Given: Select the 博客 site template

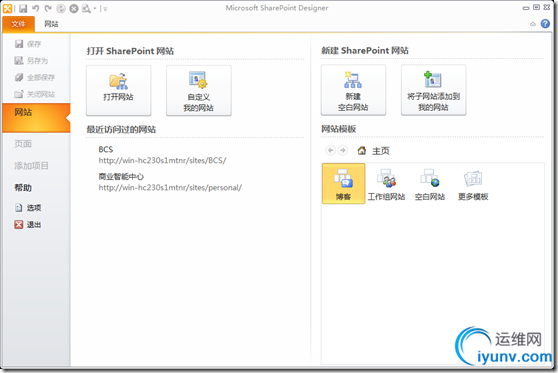Looking at the screenshot, I should [x=343, y=184].
